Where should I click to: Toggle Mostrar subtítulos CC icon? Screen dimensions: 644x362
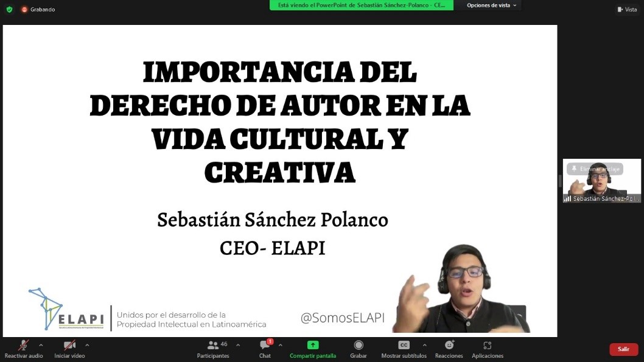click(x=404, y=345)
